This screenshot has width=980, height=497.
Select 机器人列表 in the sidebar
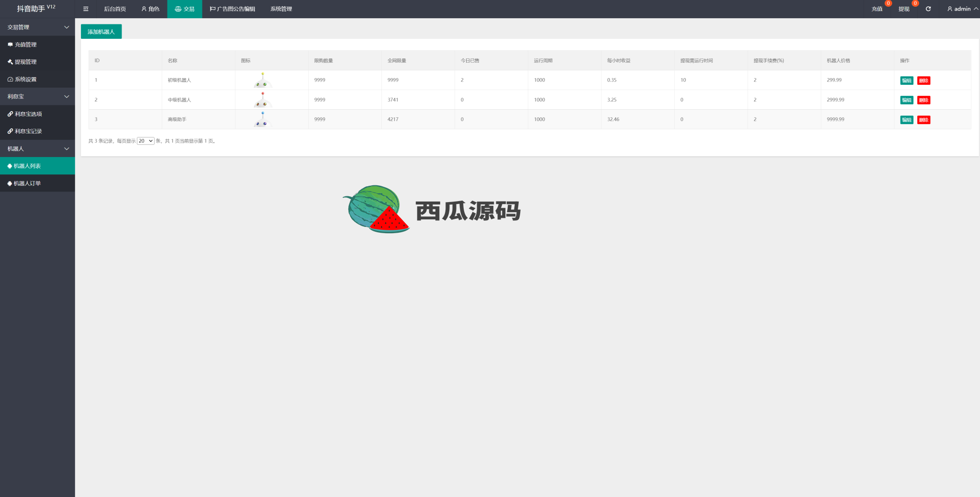point(37,166)
